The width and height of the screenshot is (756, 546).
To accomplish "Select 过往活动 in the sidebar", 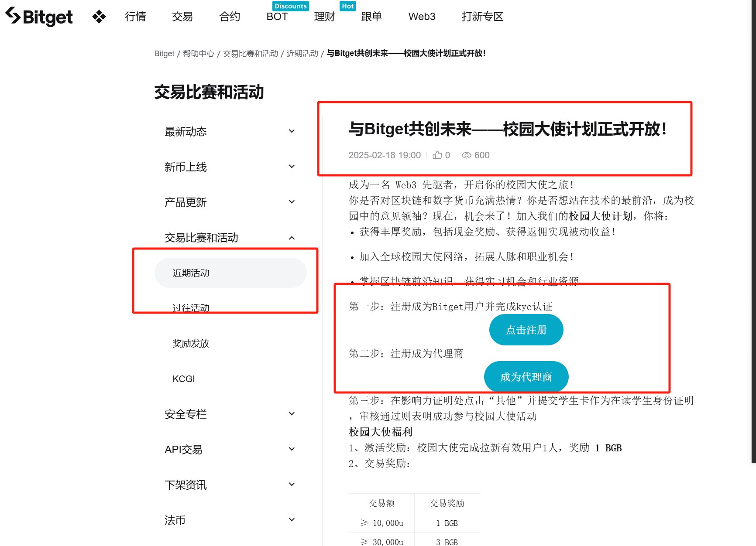I will tap(191, 308).
